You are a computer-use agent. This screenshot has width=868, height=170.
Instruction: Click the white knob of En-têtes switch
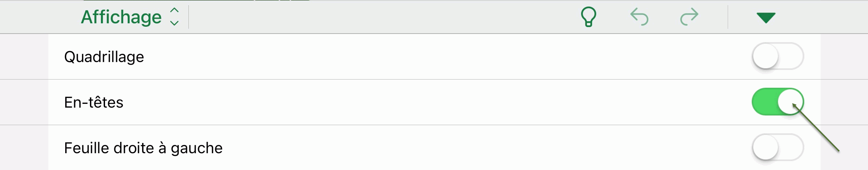(x=790, y=101)
